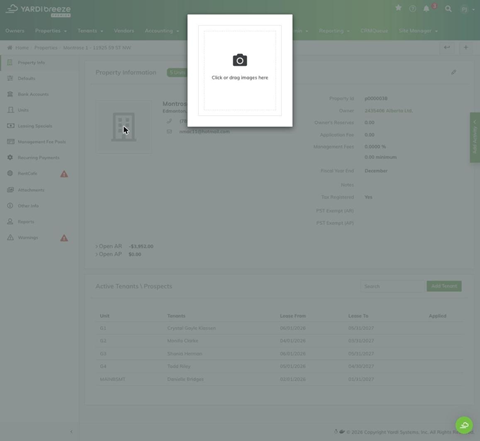
Task: Select Reports in sidebar
Action: (39, 222)
